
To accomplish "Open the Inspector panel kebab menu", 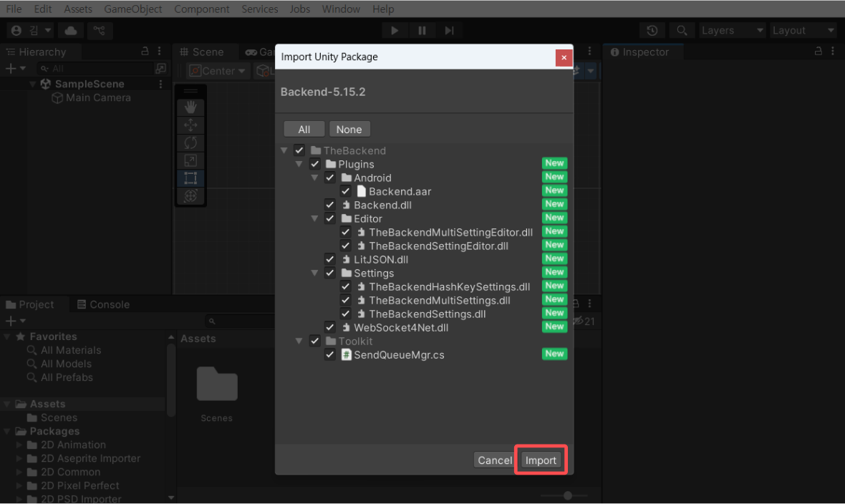I will [x=833, y=52].
